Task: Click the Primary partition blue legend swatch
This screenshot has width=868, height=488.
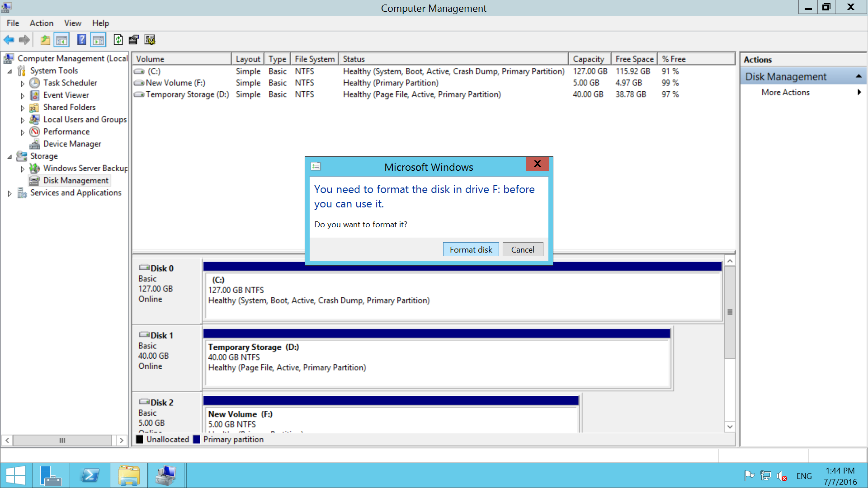Action: point(197,439)
